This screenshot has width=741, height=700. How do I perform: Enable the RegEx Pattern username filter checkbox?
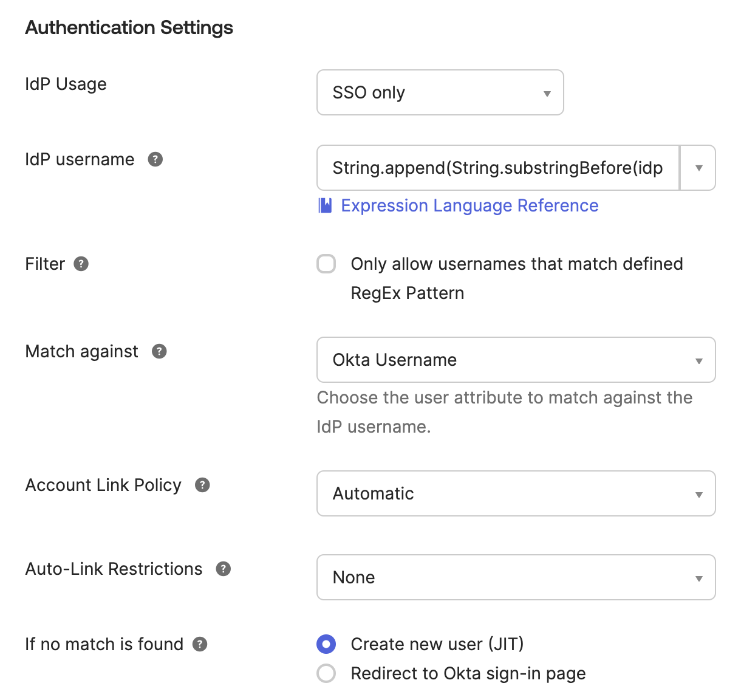(326, 264)
